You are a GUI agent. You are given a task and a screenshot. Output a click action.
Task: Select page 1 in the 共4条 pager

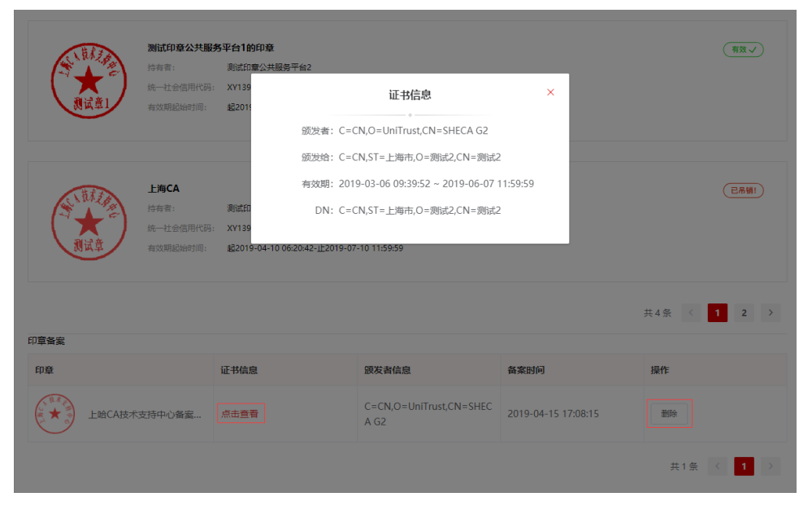[717, 312]
